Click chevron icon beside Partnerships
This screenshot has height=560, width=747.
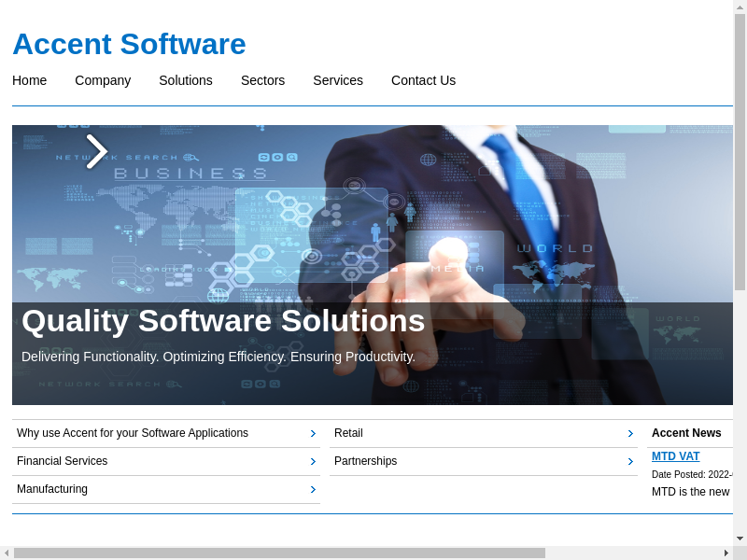[x=630, y=461]
